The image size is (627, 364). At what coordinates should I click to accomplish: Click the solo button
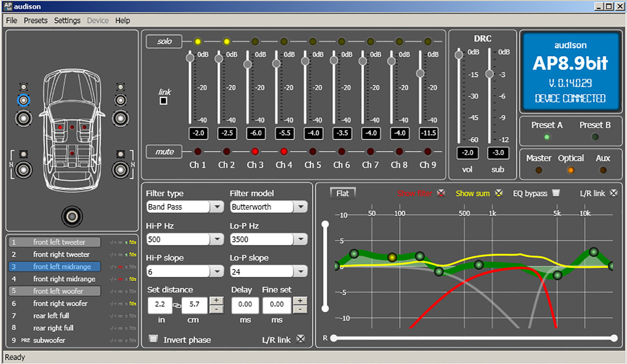click(x=164, y=41)
